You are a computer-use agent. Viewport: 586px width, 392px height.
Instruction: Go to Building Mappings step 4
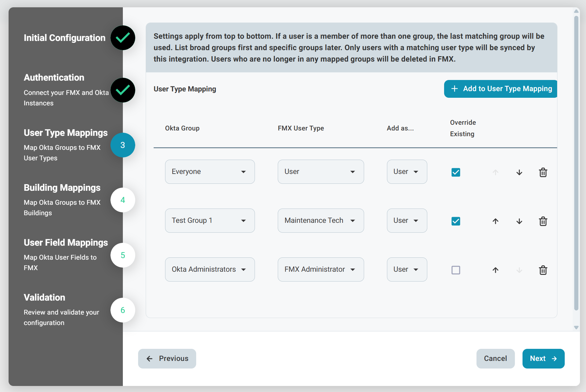click(123, 200)
